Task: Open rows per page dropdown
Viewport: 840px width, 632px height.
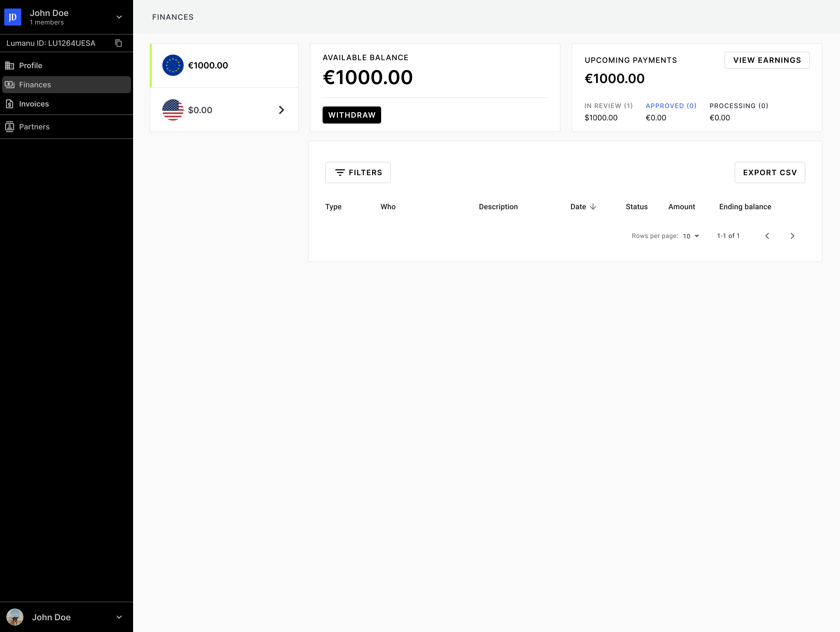Action: point(691,236)
